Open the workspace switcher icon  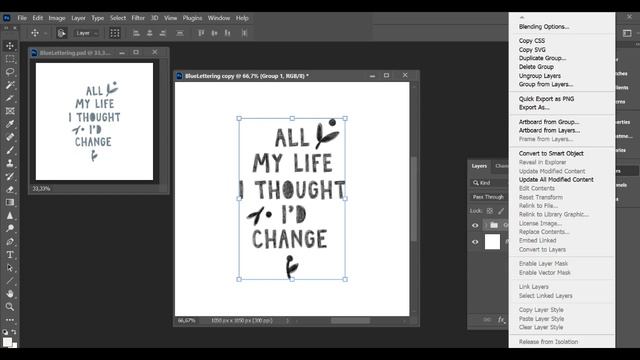pyautogui.click(x=627, y=33)
